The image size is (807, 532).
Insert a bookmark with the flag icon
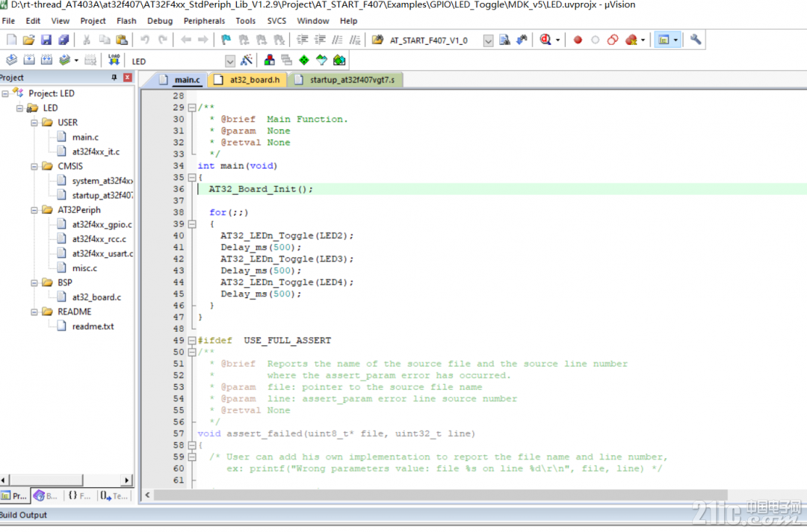coord(226,40)
